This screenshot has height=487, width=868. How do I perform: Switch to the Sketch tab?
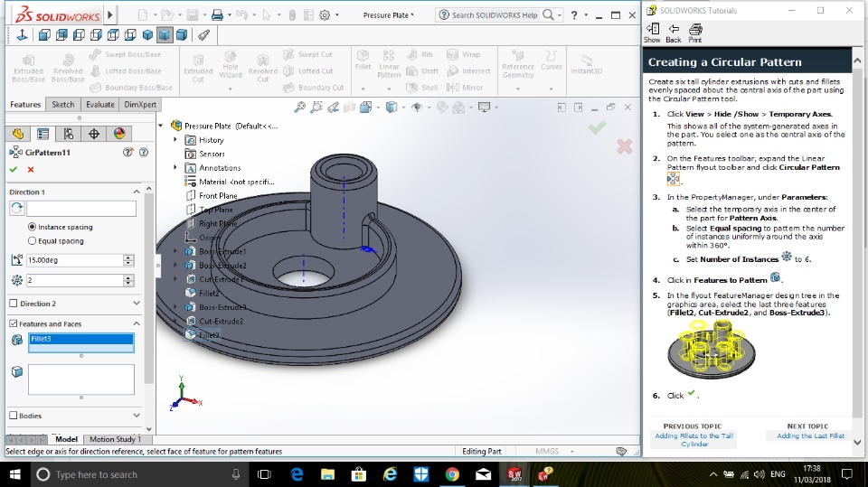(x=63, y=105)
